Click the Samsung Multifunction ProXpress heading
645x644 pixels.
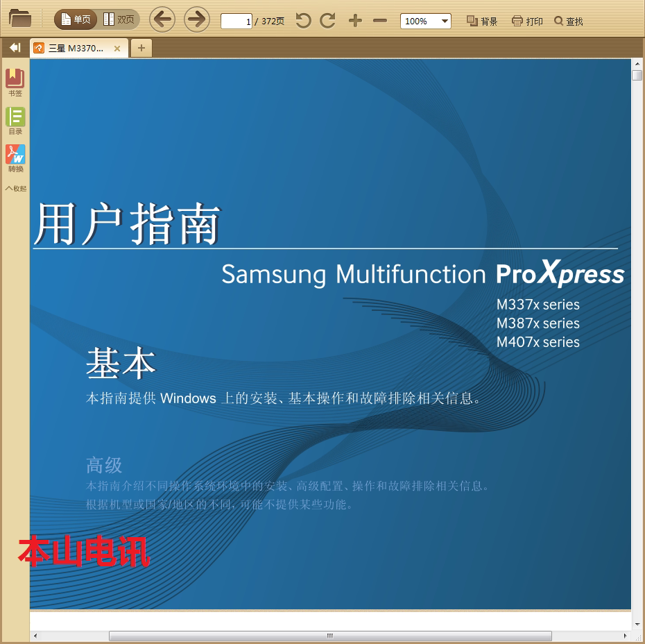coord(423,273)
